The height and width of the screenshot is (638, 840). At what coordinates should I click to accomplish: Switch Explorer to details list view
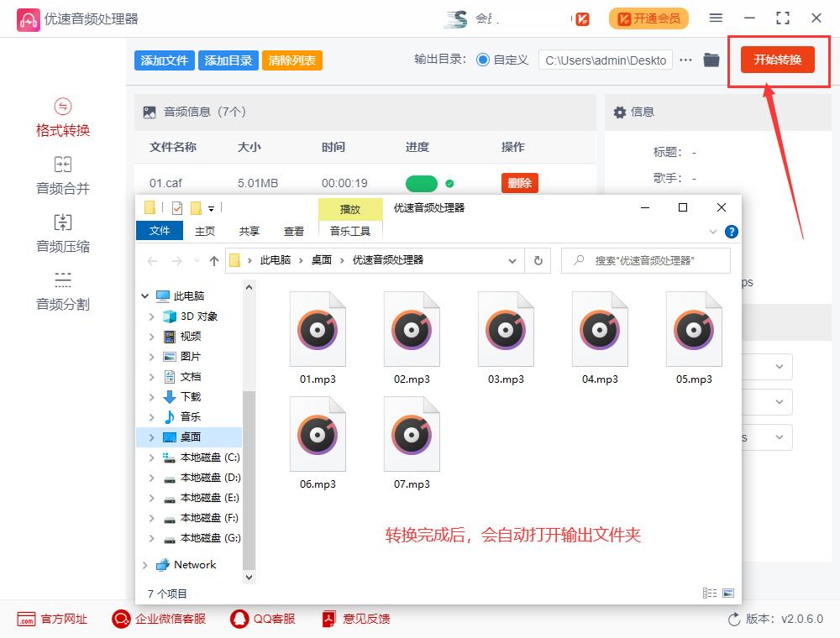[710, 593]
